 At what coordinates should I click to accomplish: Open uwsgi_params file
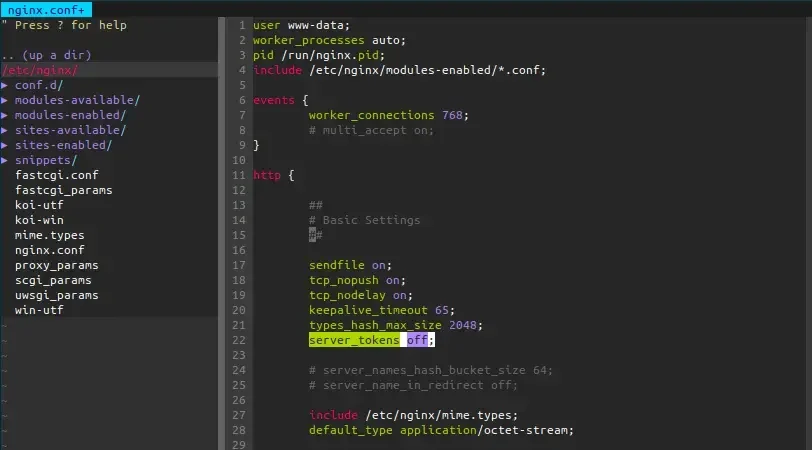(x=56, y=295)
